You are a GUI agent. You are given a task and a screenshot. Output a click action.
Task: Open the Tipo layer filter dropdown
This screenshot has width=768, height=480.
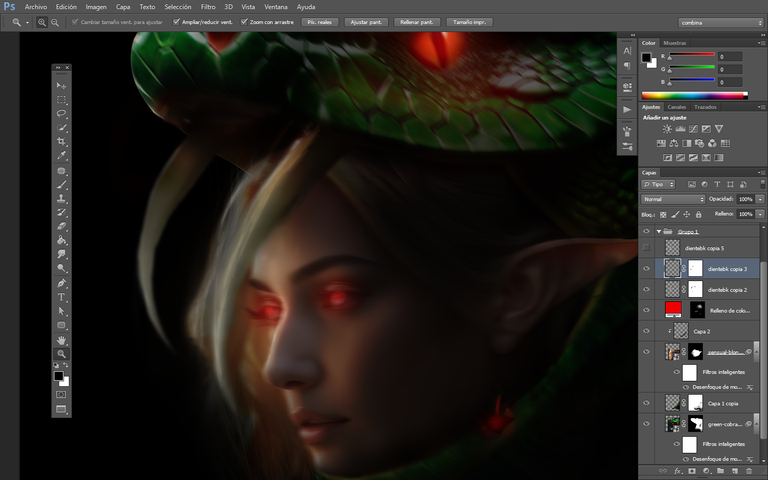click(x=658, y=184)
